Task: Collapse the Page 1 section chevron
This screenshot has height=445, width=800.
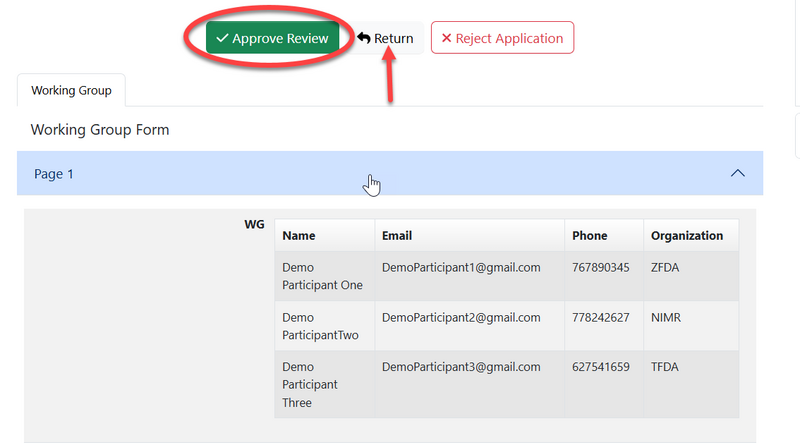Action: [738, 173]
